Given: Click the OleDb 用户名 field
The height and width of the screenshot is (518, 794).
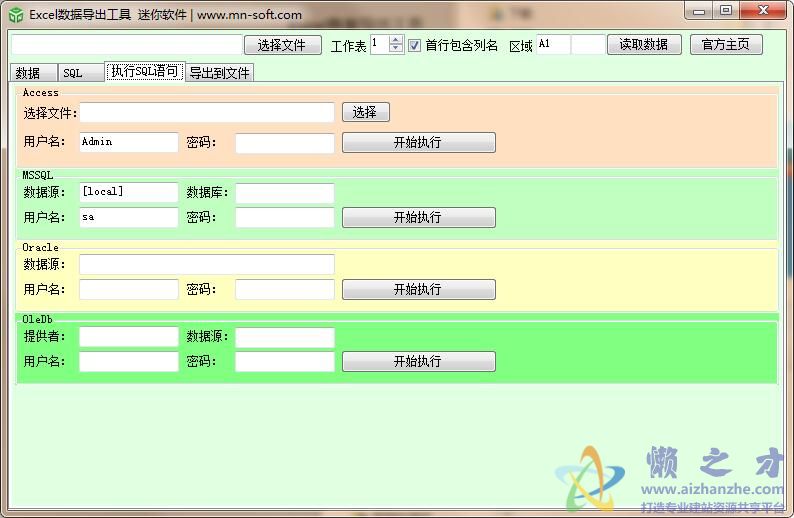Looking at the screenshot, I should pyautogui.click(x=129, y=362).
